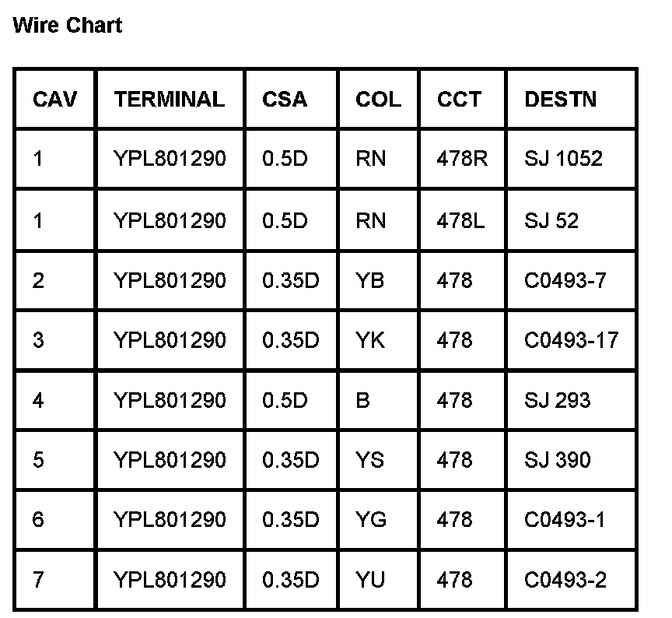Viewport: 672px width, 618px height.
Task: Click the C0493-7 destination cell
Action: click(565, 280)
